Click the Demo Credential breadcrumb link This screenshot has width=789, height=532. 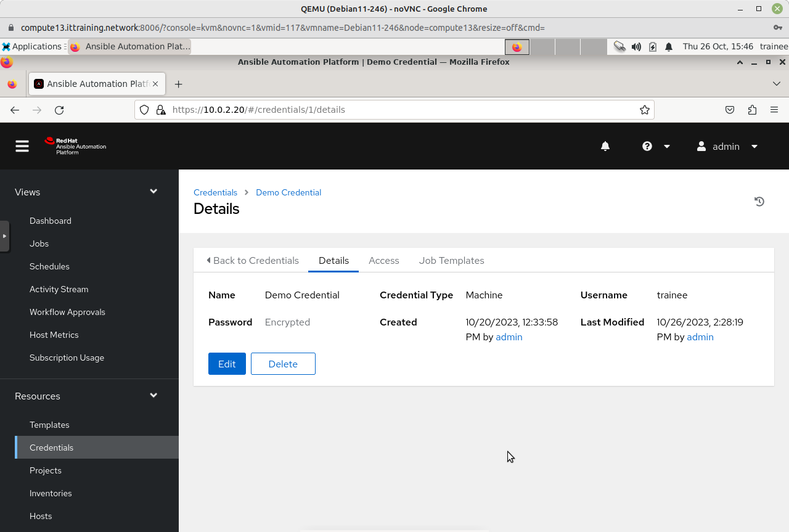(288, 192)
